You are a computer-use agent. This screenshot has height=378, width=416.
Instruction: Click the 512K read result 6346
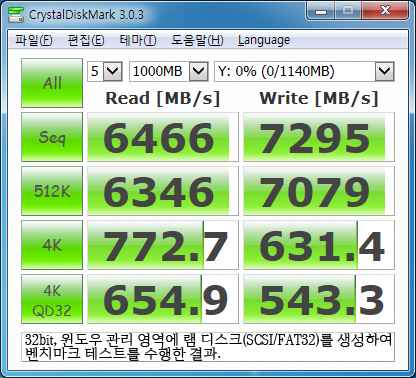click(x=163, y=191)
